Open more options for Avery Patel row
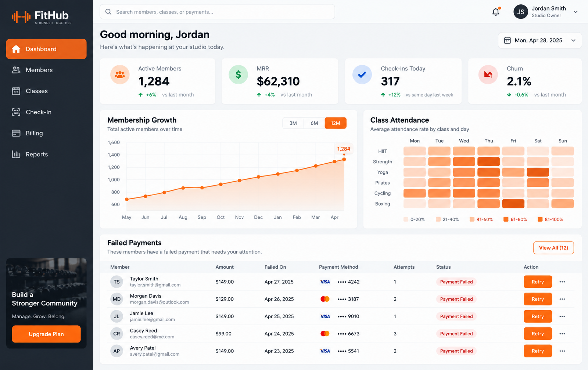Viewport: 588px width, 370px height. click(562, 351)
